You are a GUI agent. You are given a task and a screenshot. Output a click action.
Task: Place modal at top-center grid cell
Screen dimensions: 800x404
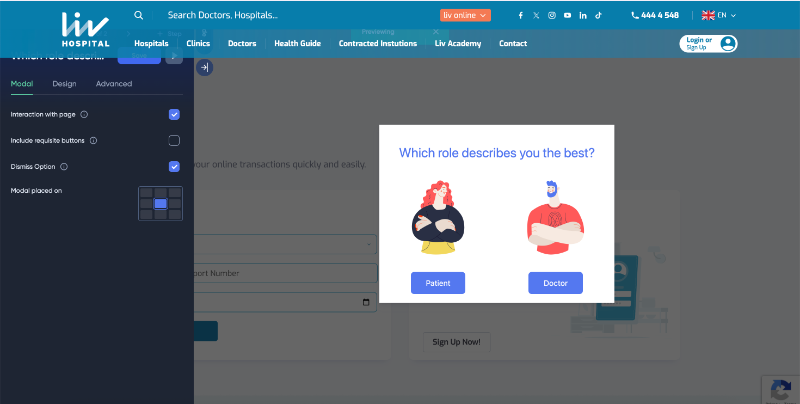161,192
